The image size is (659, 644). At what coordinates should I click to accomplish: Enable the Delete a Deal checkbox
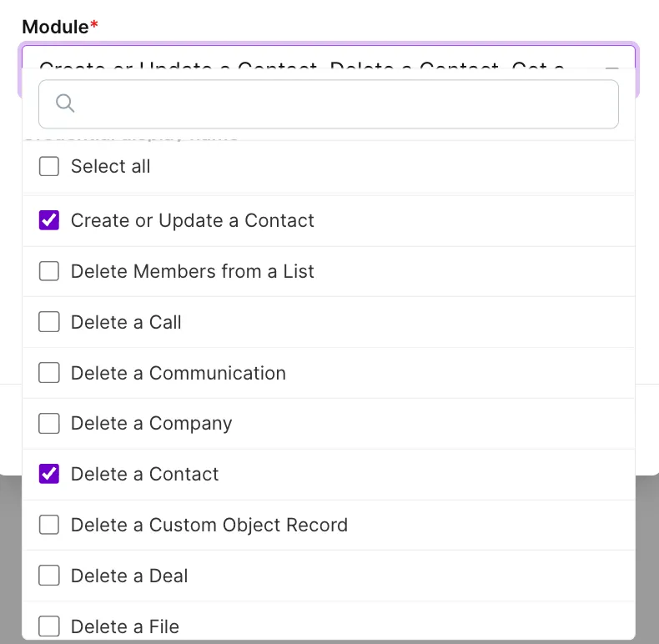tap(49, 576)
